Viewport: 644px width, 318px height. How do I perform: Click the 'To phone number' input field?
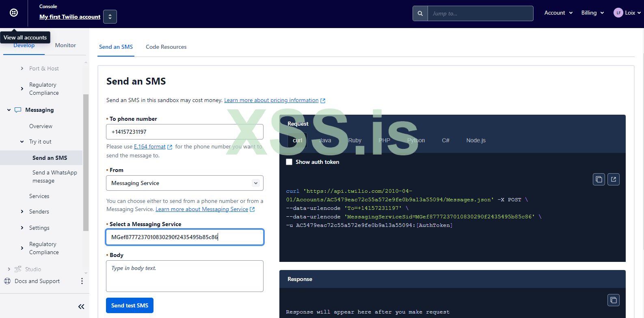pos(185,132)
